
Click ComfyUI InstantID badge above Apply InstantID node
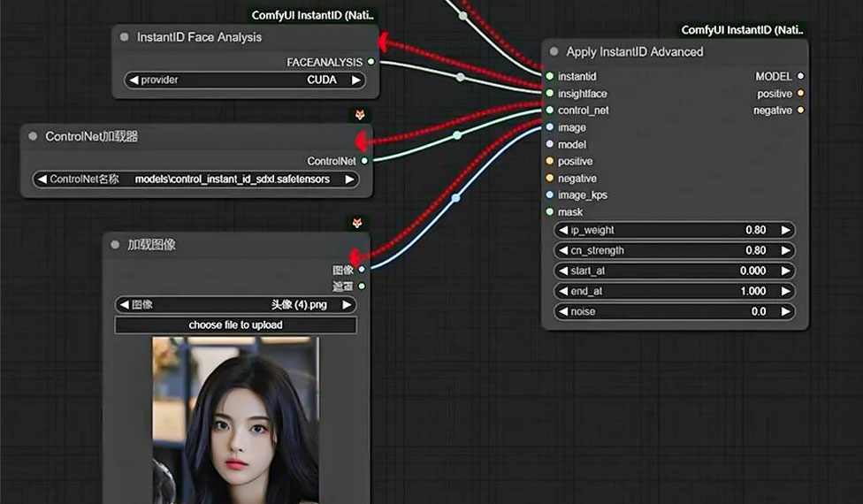click(742, 30)
